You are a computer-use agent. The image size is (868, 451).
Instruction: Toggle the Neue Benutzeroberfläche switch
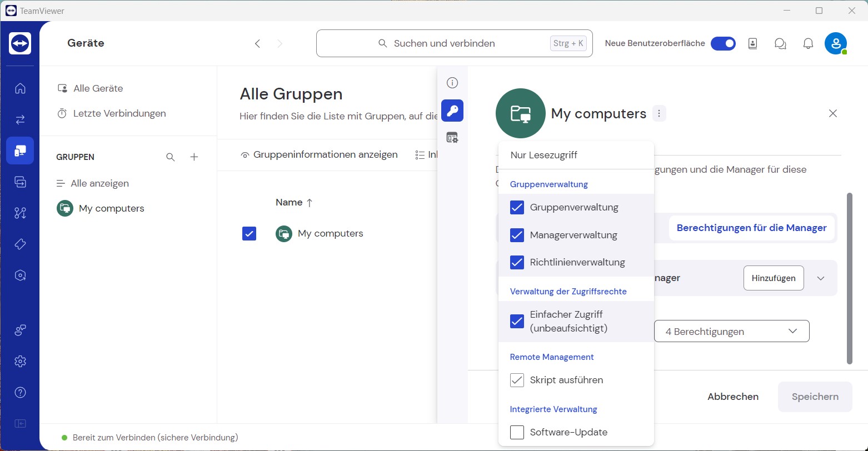[723, 43]
